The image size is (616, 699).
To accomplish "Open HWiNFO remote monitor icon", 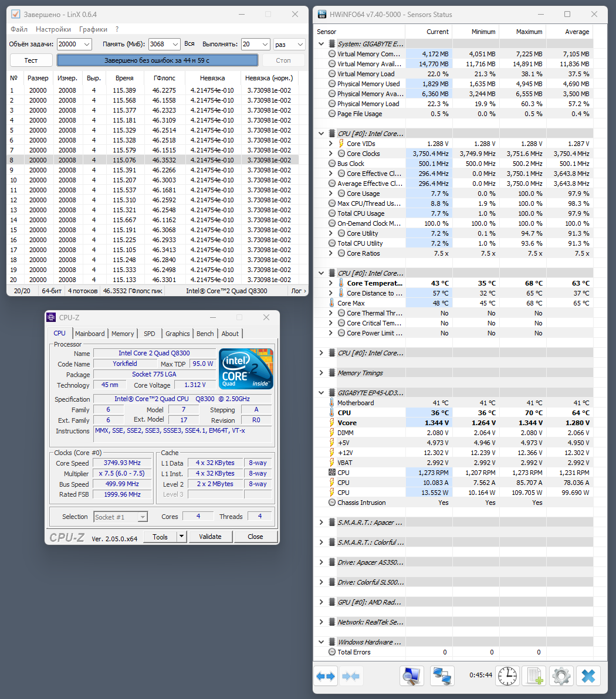I will (411, 676).
